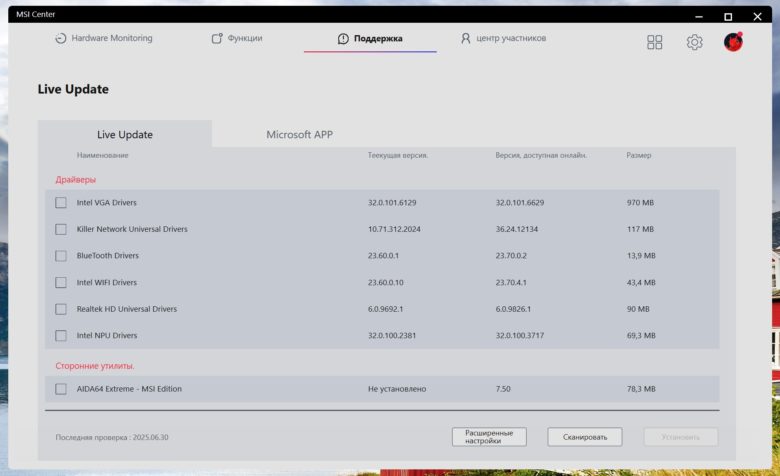Viewport: 780px width, 476px height.
Task: Click the Драйверы section heading
Action: point(76,180)
